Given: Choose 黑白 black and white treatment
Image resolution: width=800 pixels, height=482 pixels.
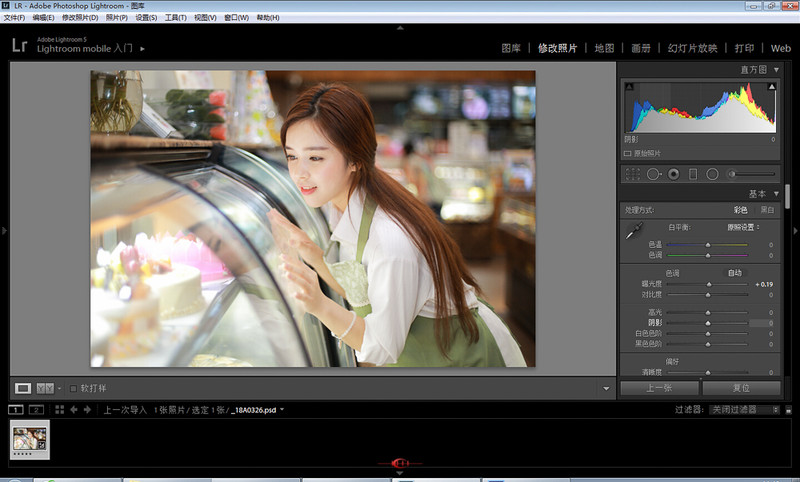Looking at the screenshot, I should pyautogui.click(x=767, y=210).
